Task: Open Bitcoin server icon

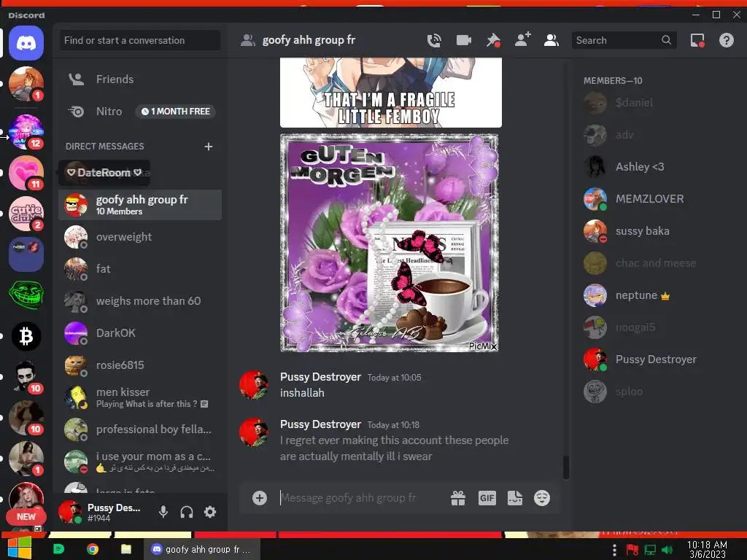Action: point(26,336)
